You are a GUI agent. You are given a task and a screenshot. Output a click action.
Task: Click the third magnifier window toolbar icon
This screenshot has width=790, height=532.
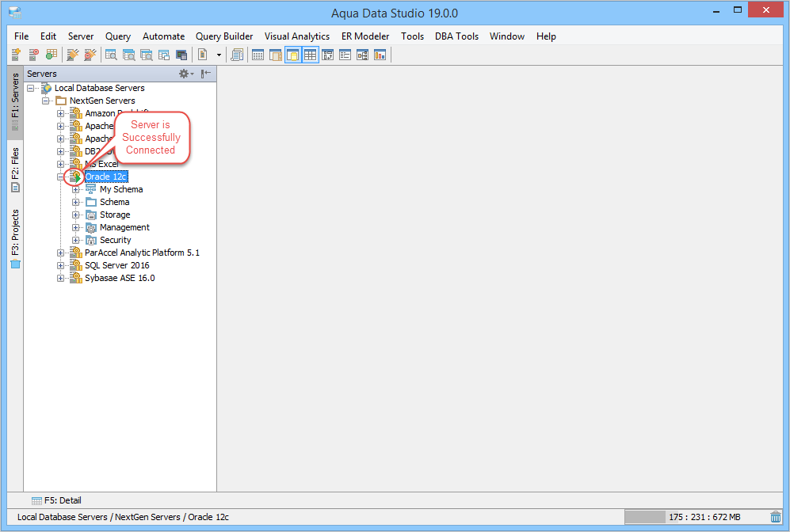coord(147,55)
